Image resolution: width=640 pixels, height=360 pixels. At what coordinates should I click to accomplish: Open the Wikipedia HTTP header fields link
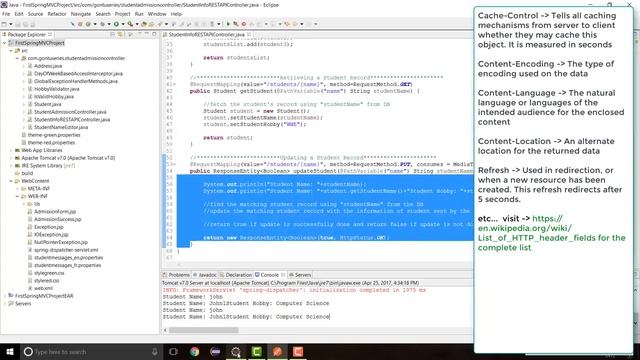pyautogui.click(x=551, y=233)
